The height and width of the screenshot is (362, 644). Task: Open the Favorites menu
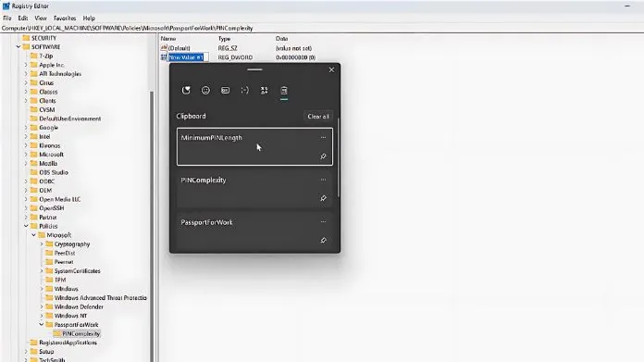tap(65, 19)
